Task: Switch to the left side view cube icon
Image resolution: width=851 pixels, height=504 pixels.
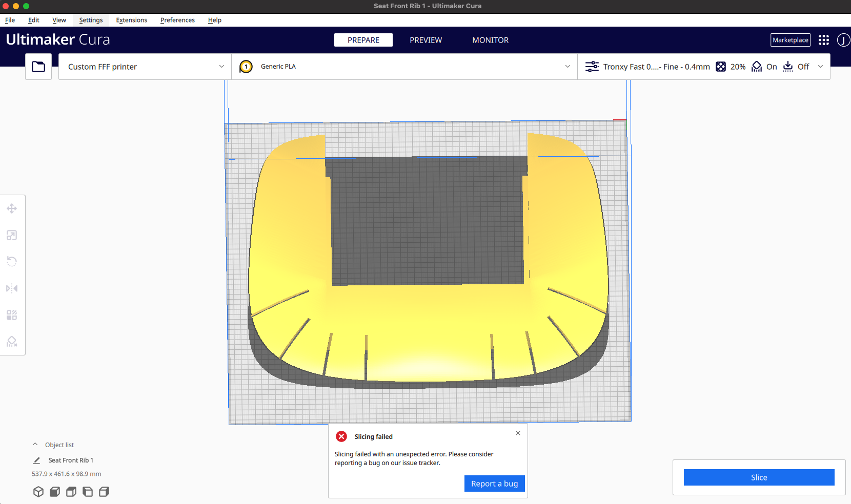Action: click(88, 492)
